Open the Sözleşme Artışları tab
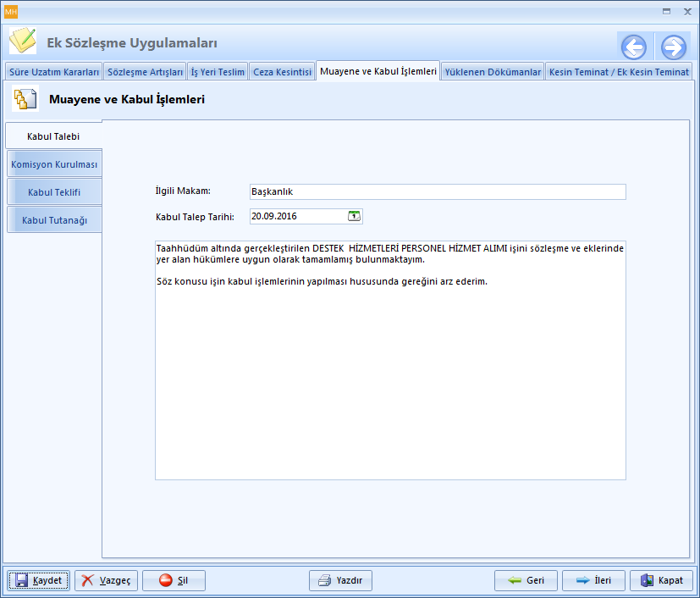Viewport: 700px width, 598px height. pyautogui.click(x=145, y=72)
